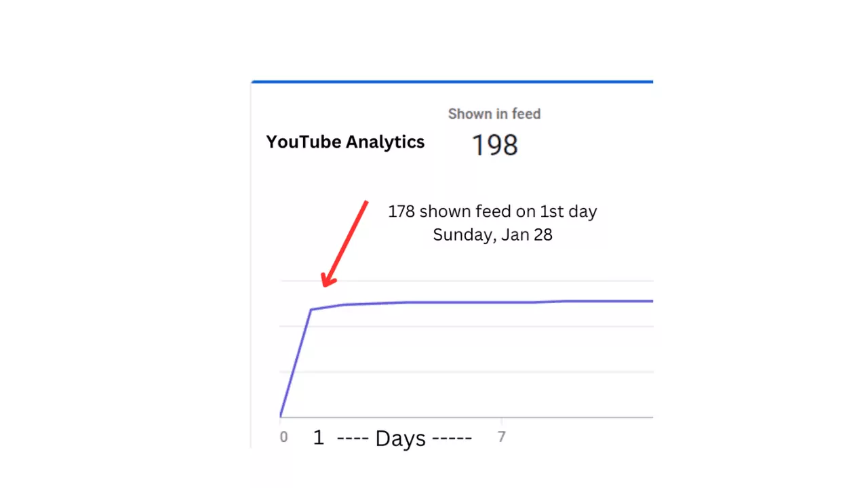
Task: Click the red arrowhead tip near the line
Action: pos(323,285)
